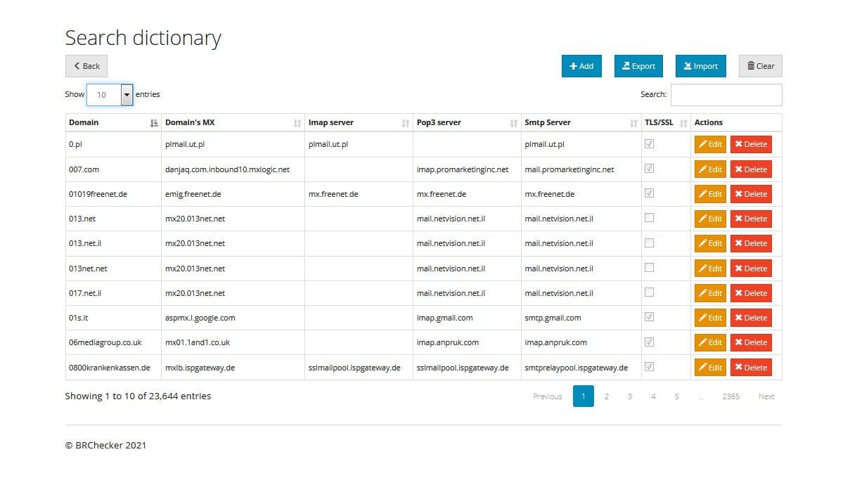Click the Search input field

(726, 94)
